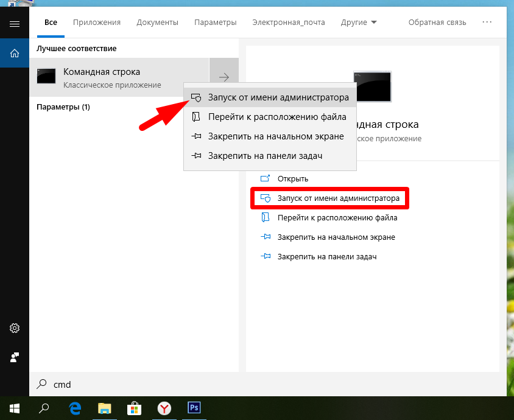Open the three-dots more options menu
Image resolution: width=514 pixels, height=420 pixels.
(487, 22)
